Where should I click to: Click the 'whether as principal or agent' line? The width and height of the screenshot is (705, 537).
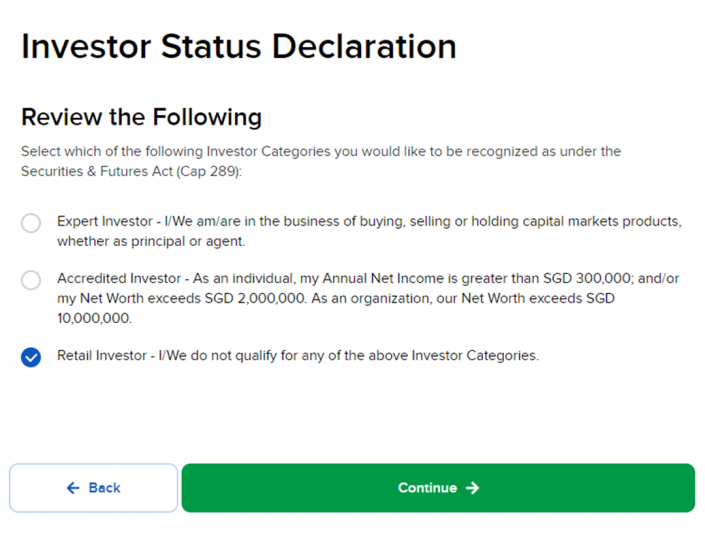(151, 241)
